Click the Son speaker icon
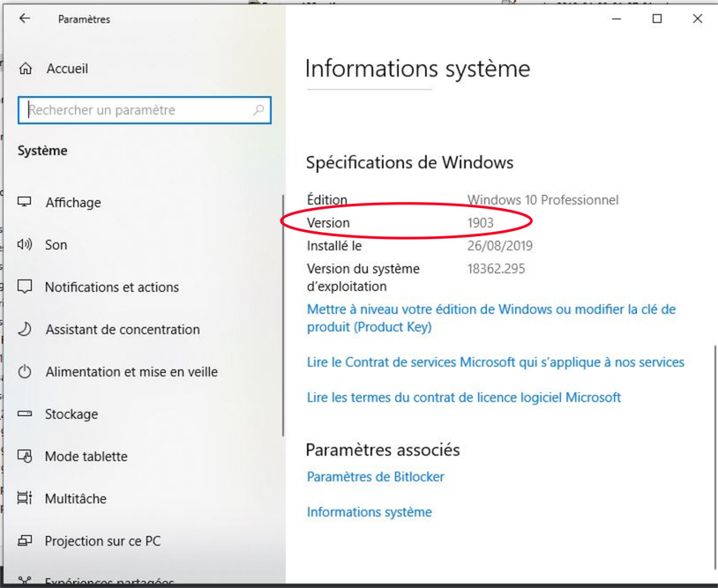Screen dimensions: 718x588 point(25,245)
